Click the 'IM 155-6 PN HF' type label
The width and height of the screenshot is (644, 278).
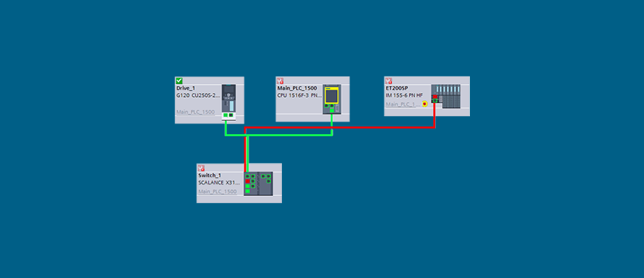point(404,95)
